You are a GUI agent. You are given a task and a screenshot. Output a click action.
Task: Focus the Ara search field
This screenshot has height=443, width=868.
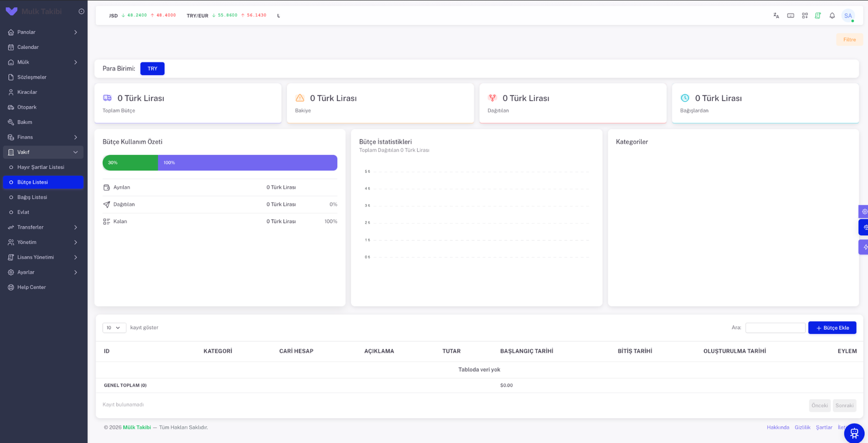(x=775, y=327)
